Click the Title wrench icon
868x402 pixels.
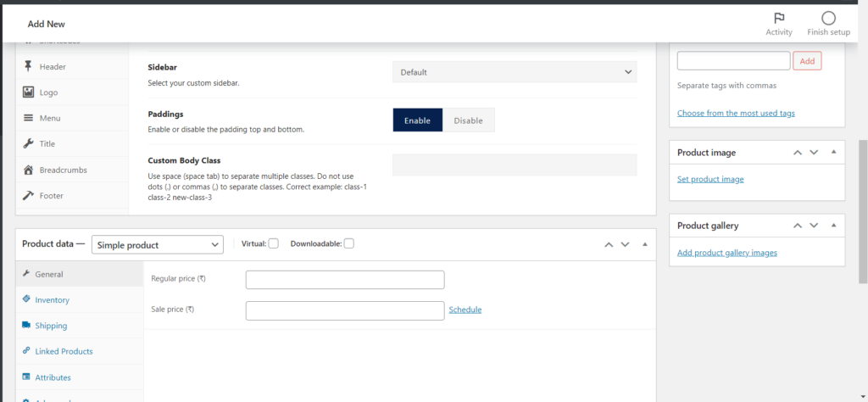pos(28,143)
